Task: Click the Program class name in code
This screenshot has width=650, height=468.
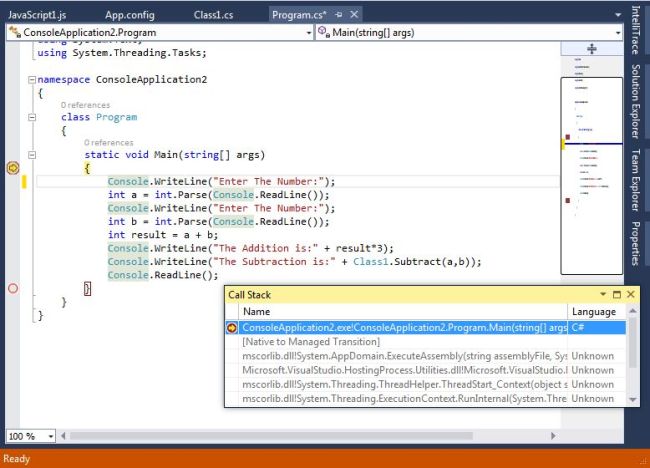Action: click(x=116, y=117)
